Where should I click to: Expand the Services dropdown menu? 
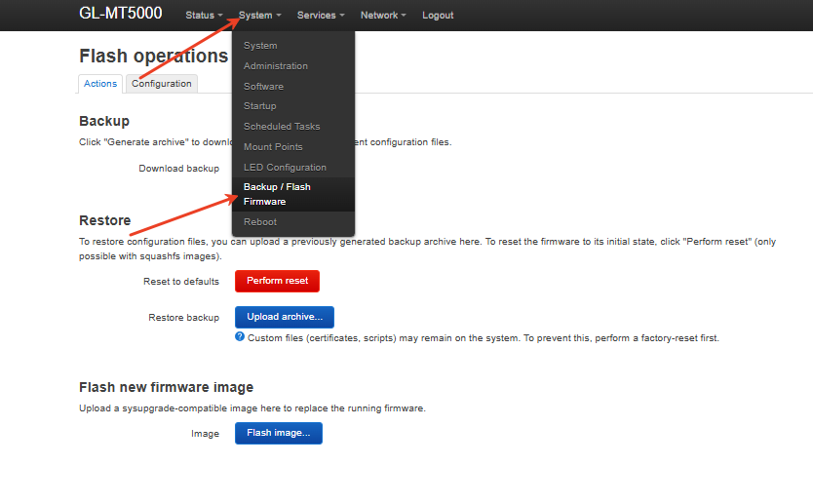tap(321, 16)
